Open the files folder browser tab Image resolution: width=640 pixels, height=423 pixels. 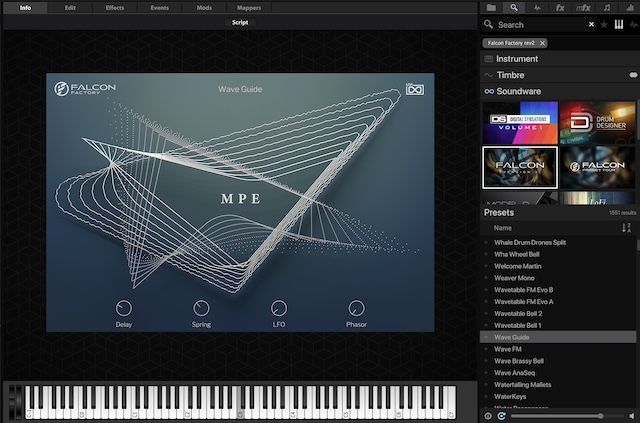(x=491, y=7)
